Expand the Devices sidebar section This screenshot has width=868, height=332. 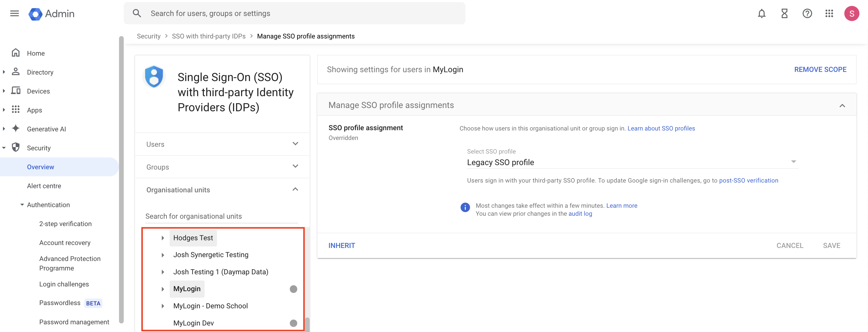point(4,91)
